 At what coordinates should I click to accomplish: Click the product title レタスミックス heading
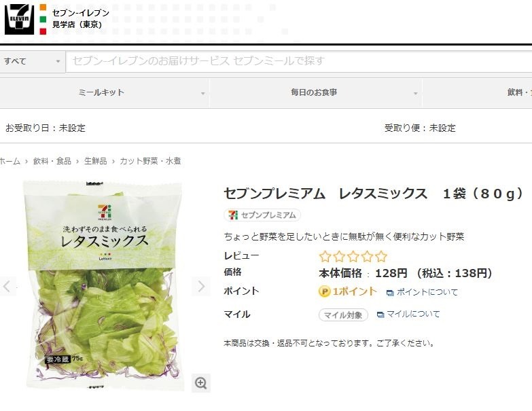(373, 194)
